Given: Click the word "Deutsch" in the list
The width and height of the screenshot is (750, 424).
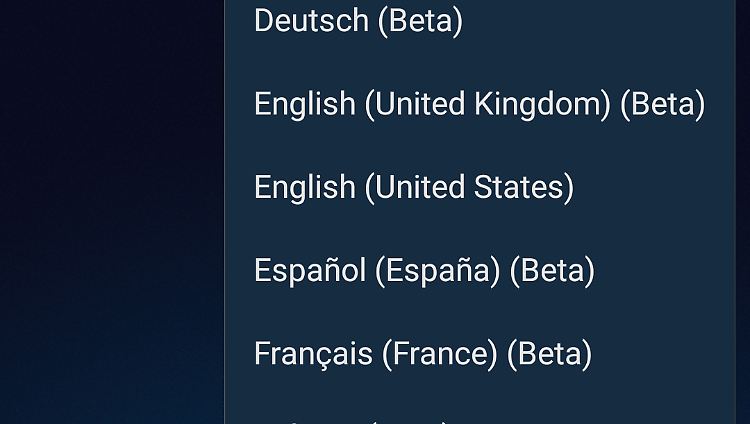Looking at the screenshot, I should click(311, 21).
